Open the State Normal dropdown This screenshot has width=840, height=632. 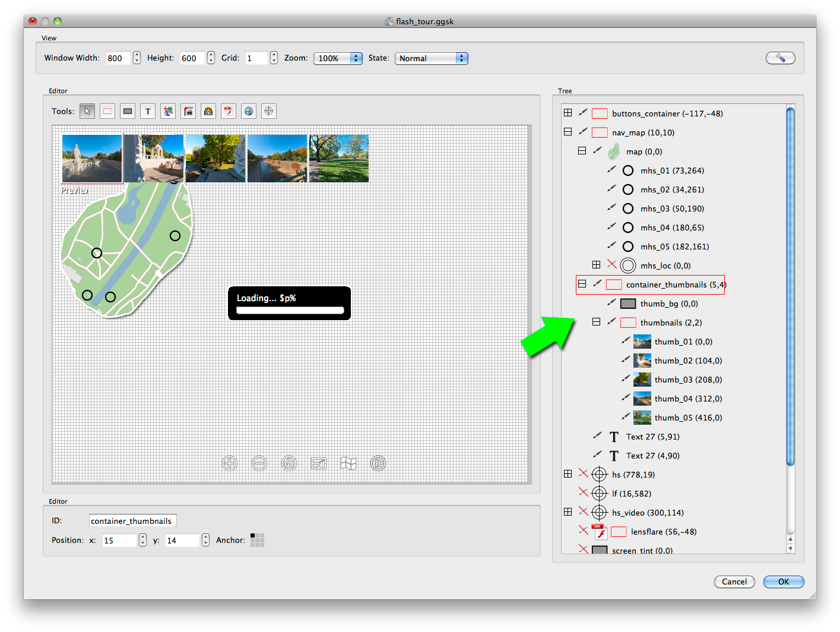[432, 58]
